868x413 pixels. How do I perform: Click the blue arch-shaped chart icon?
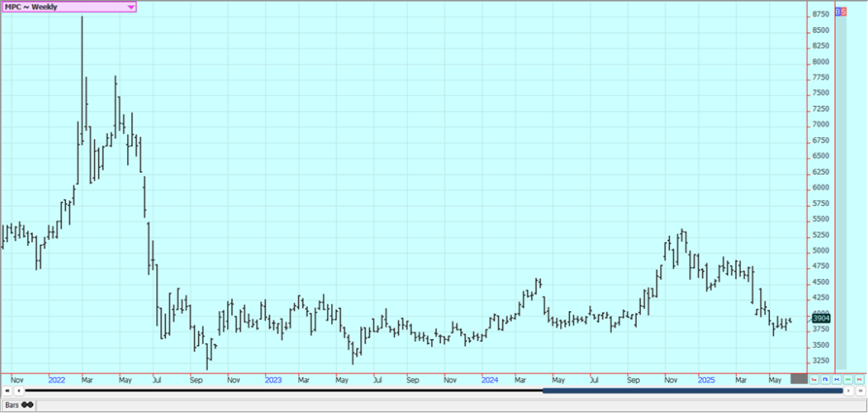[x=826, y=379]
